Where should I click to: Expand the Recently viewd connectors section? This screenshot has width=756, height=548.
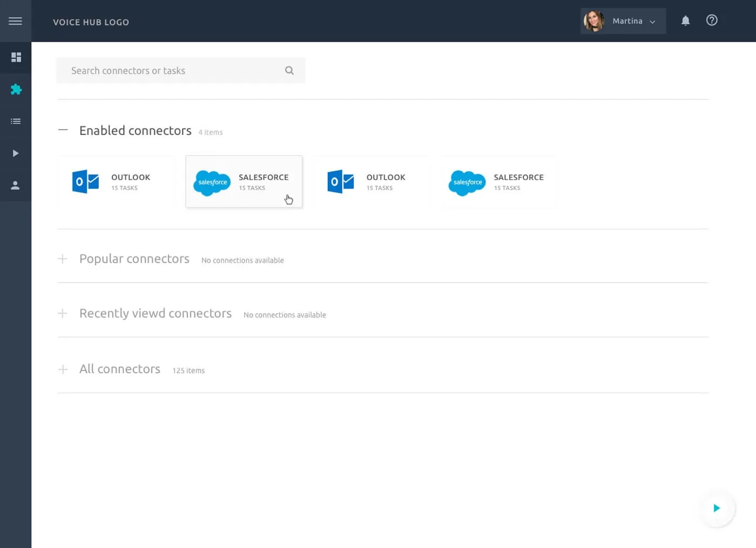[x=63, y=314]
